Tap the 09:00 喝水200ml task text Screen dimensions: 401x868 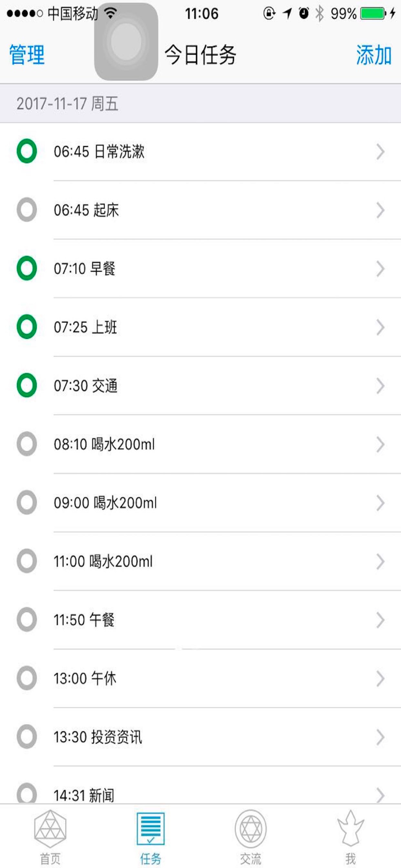[x=105, y=503]
